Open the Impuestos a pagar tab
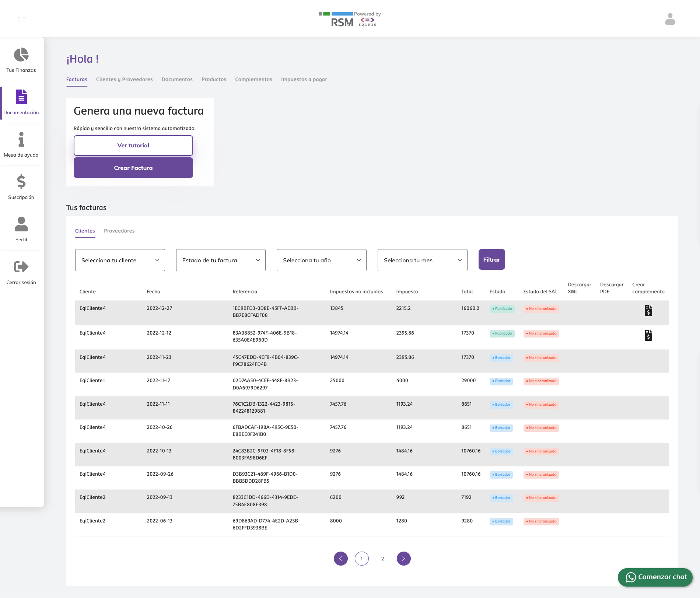The image size is (700, 598). [304, 80]
